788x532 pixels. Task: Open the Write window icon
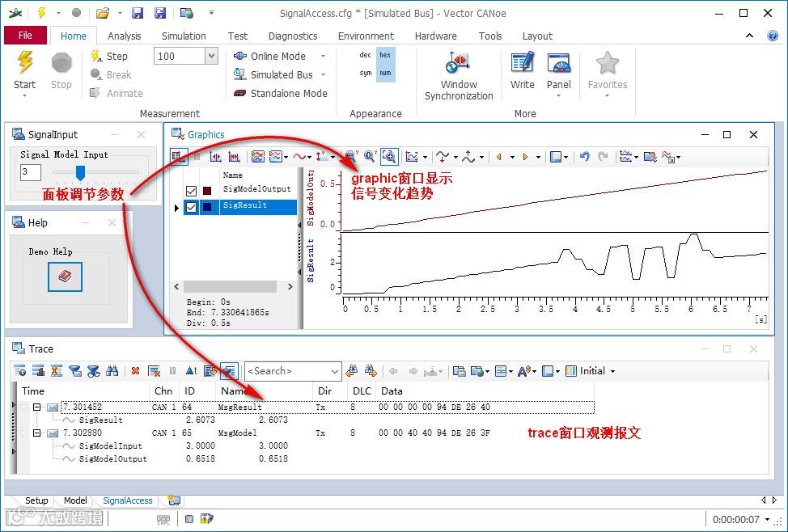pos(522,63)
